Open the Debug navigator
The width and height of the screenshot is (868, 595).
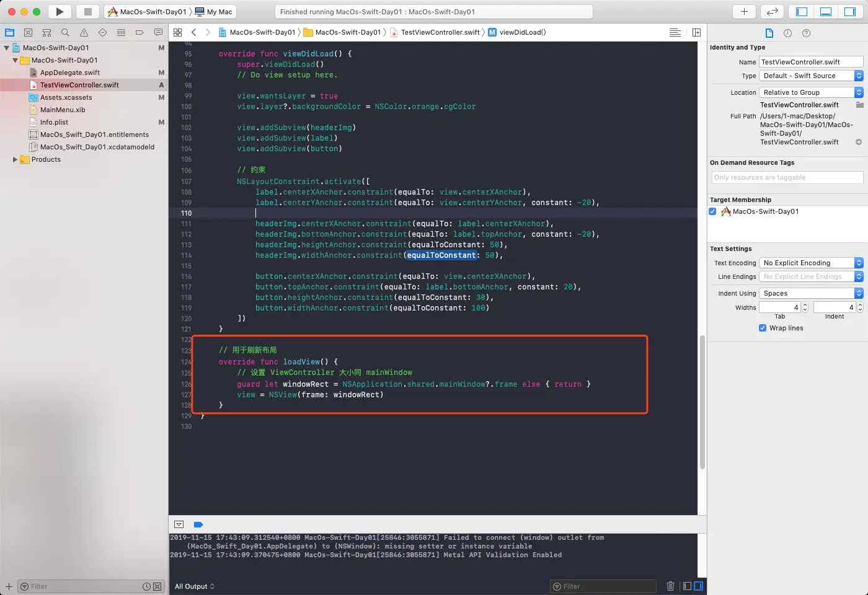coord(121,32)
